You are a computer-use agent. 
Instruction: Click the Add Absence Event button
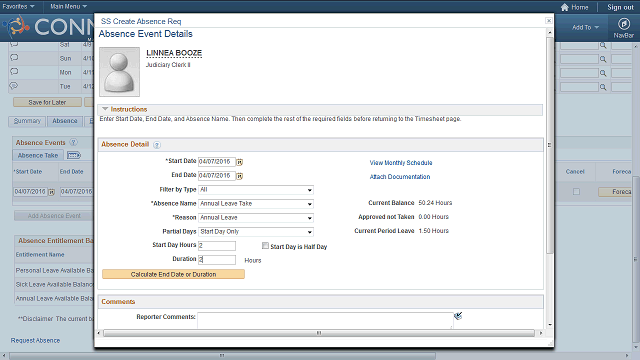pyautogui.click(x=54, y=216)
